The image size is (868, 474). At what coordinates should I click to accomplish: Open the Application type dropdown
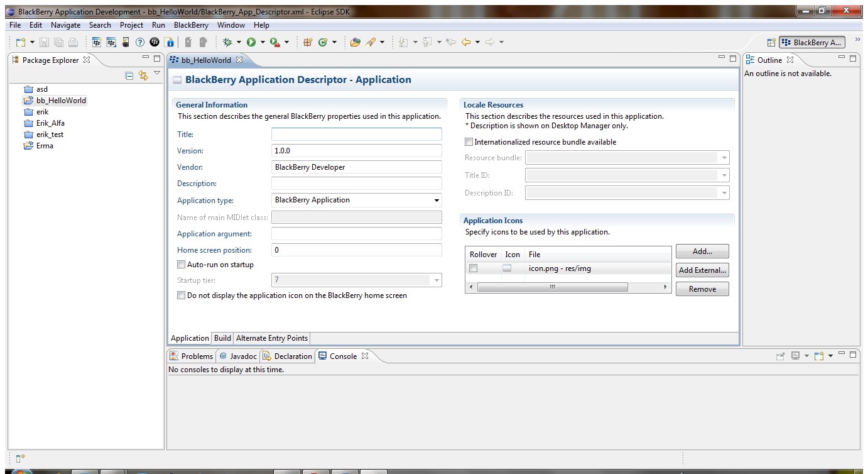(x=437, y=201)
